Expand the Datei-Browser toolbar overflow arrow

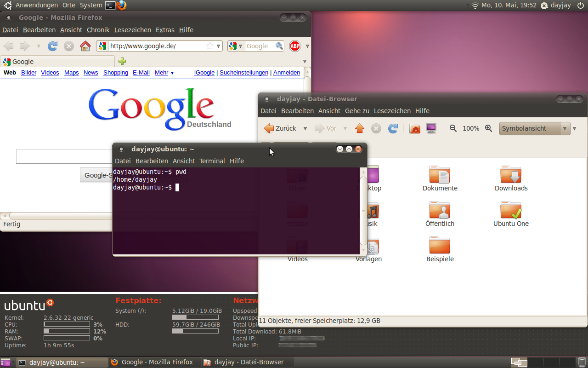[x=574, y=128]
